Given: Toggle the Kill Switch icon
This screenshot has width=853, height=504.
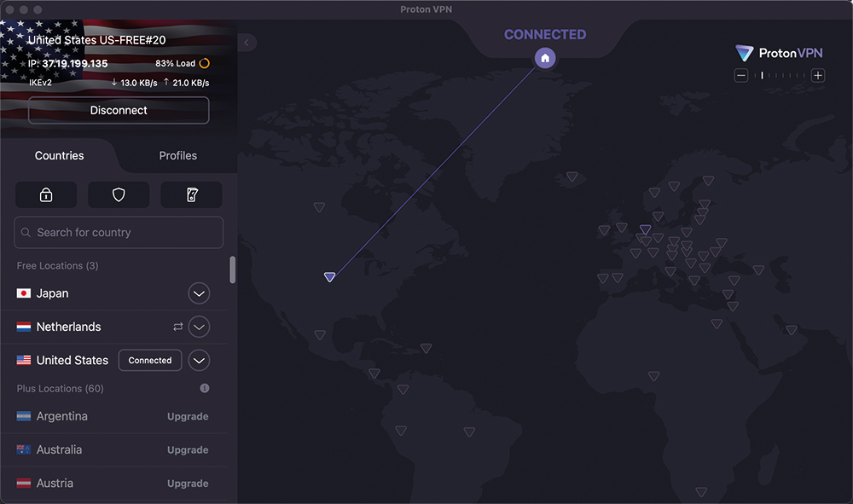Looking at the screenshot, I should pos(191,194).
